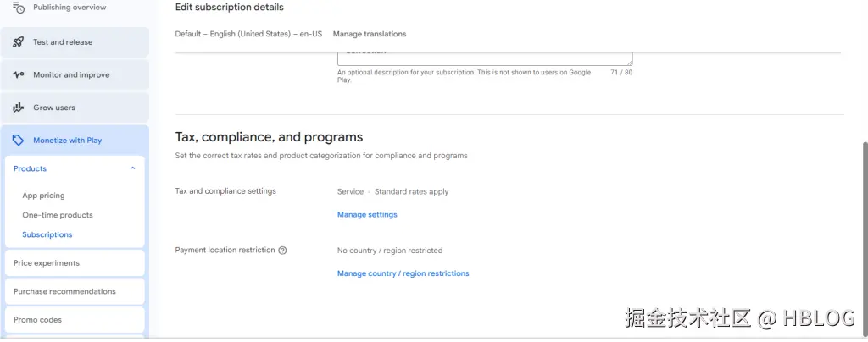Click the Monitor and improve pulse icon
868x342 pixels.
point(18,74)
